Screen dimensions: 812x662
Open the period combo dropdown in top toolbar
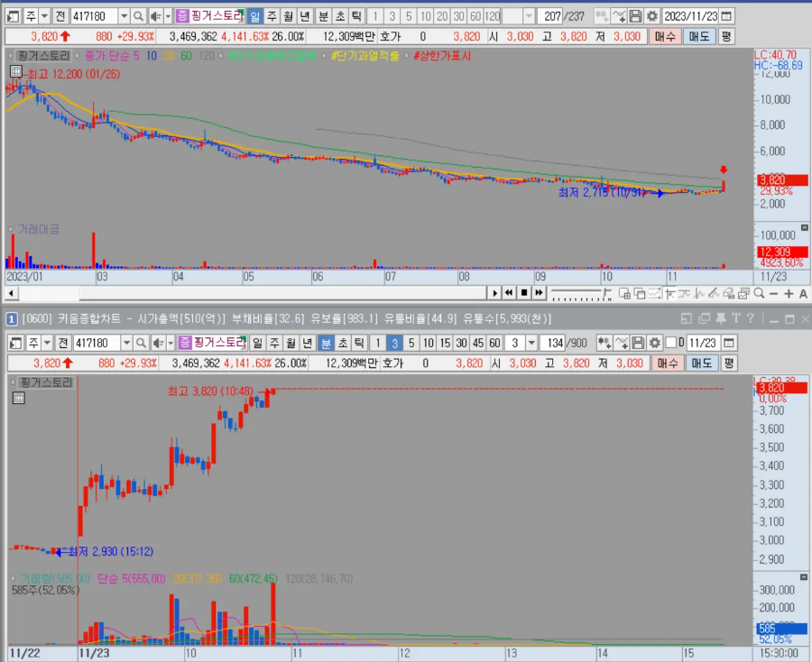pos(529,16)
